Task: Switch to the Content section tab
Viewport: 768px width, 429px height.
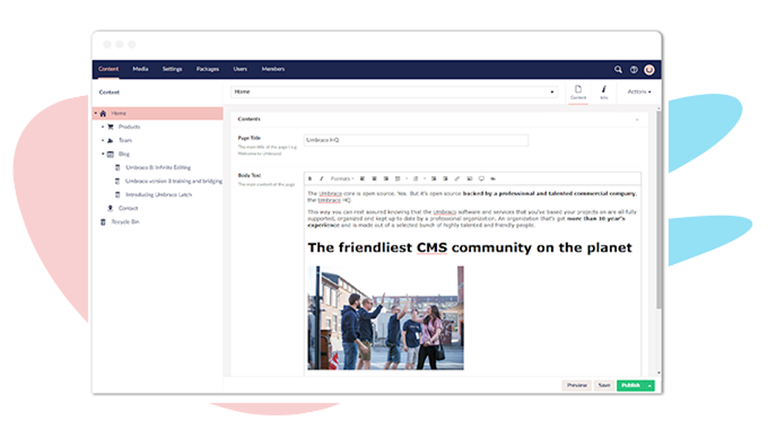Action: coord(108,69)
